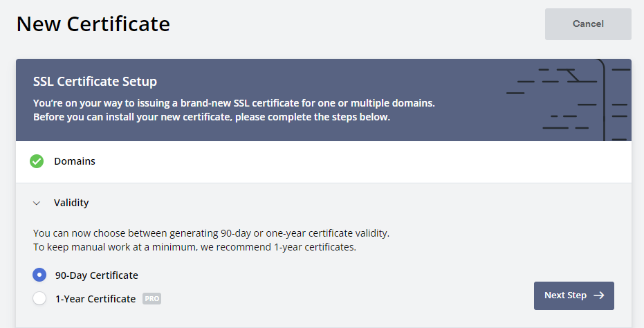Proceed with the Next Step button
Image resolution: width=644 pixels, height=328 pixels.
point(573,295)
